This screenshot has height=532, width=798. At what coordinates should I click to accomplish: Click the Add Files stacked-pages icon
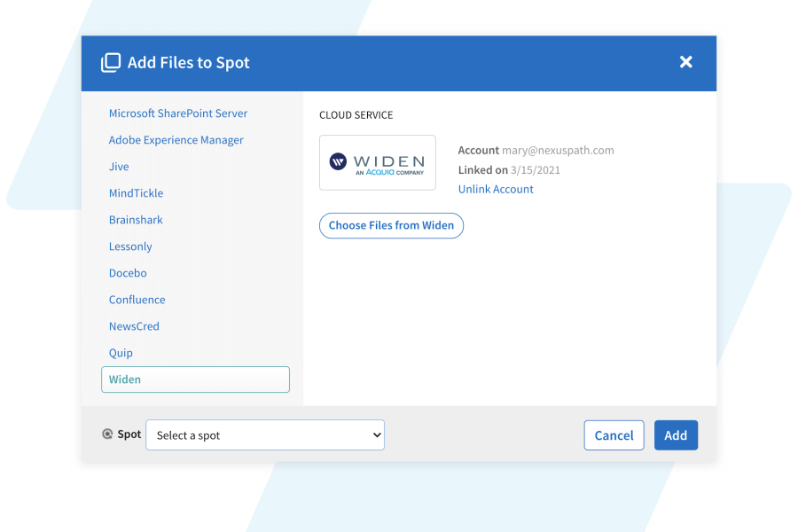111,63
